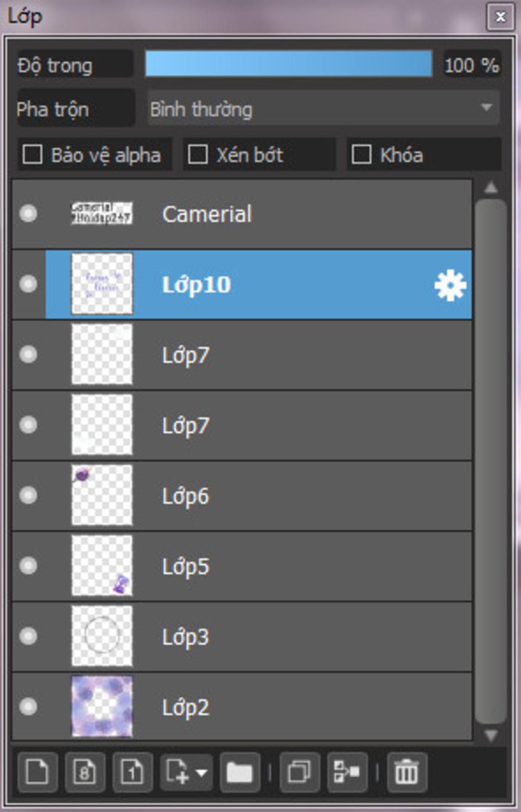The width and height of the screenshot is (521, 812).
Task: Select the Lớp6 layer
Action: (242, 496)
